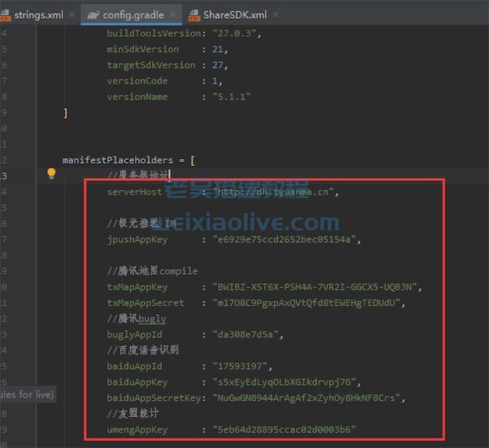Click the versionName value "5.1.1"
The height and width of the screenshot is (448, 489).
[x=232, y=97]
